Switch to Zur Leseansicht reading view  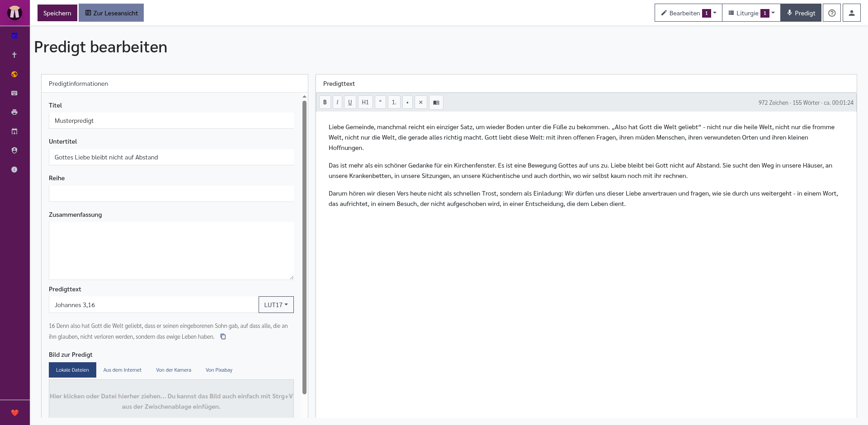click(111, 13)
